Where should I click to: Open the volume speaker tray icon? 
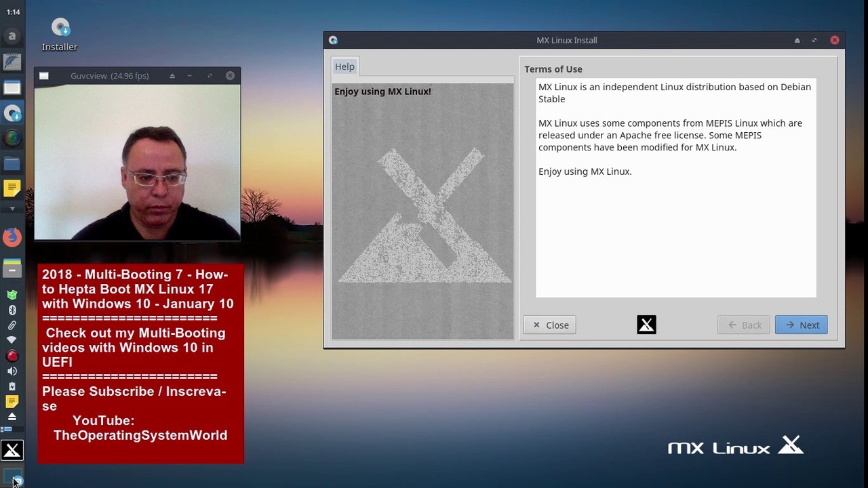[x=12, y=371]
